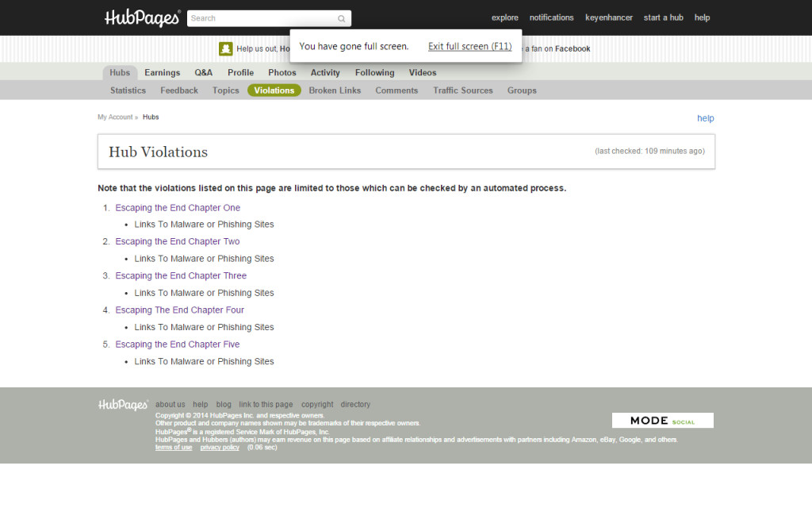Open the Comments sub-tab

396,90
